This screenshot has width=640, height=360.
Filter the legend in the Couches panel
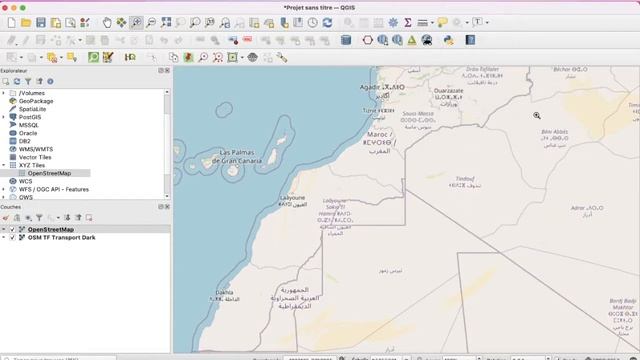[x=39, y=218]
